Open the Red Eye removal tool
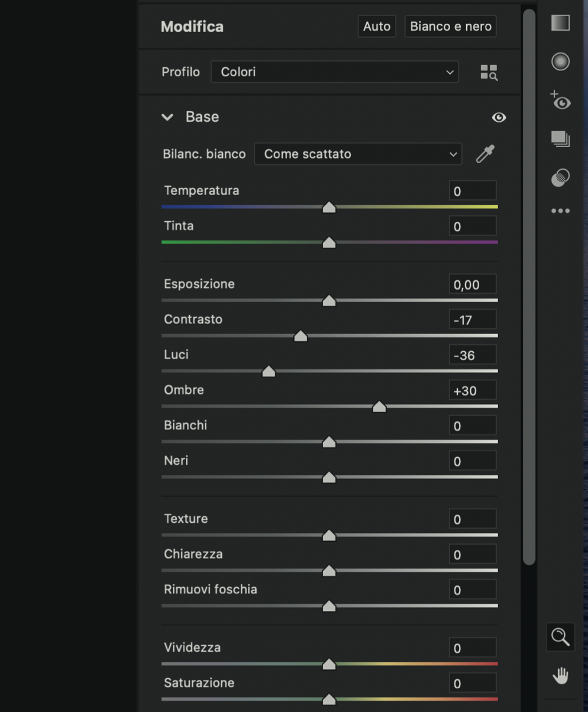Screen dimensions: 588x712 point(560,101)
